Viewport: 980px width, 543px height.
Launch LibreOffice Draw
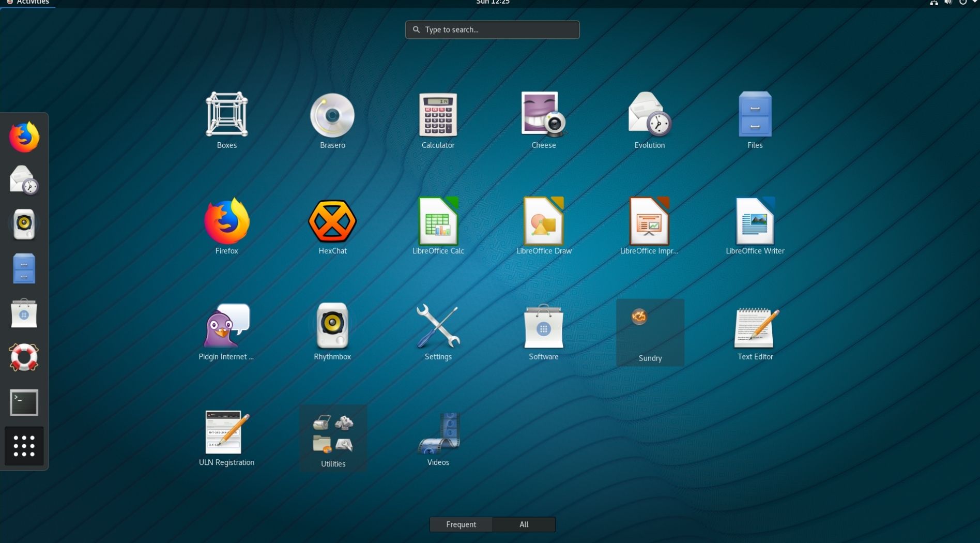tap(544, 227)
